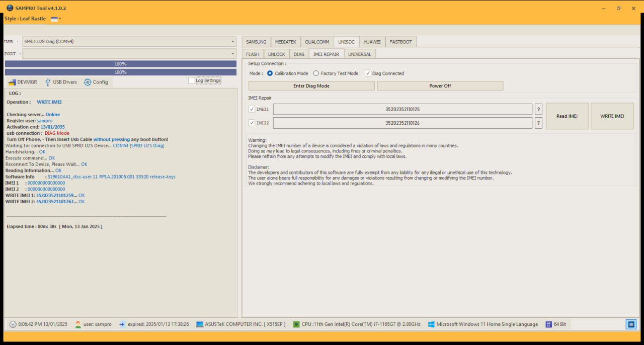The height and width of the screenshot is (345, 644).
Task: Switch to the MEDIATEK tab
Action: [286, 42]
